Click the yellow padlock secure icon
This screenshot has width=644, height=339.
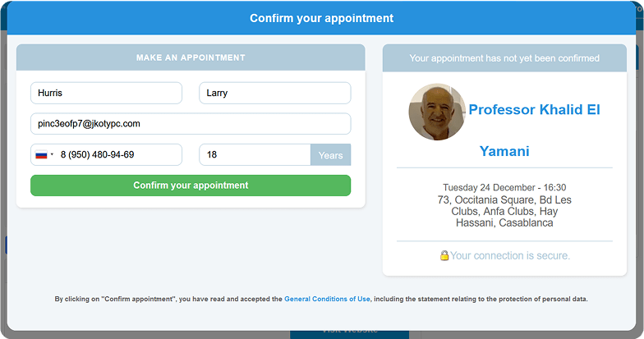click(444, 255)
